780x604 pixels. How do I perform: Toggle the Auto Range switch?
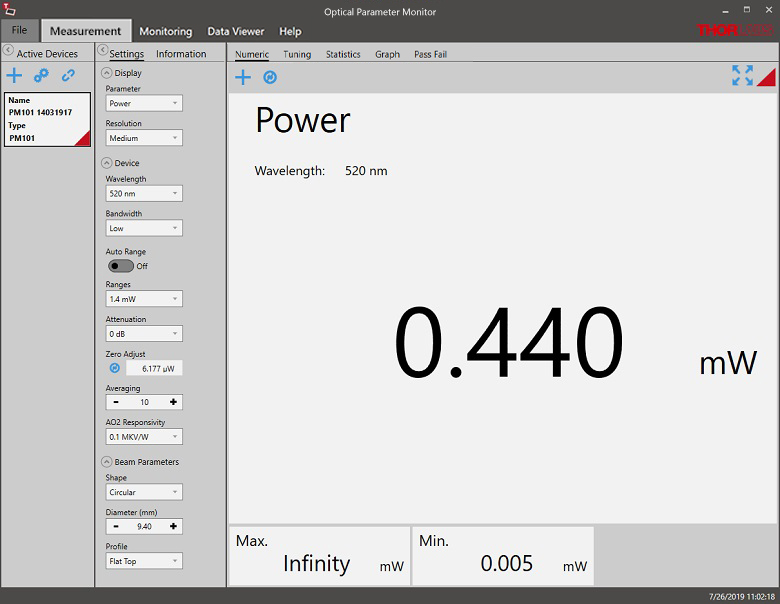click(121, 266)
